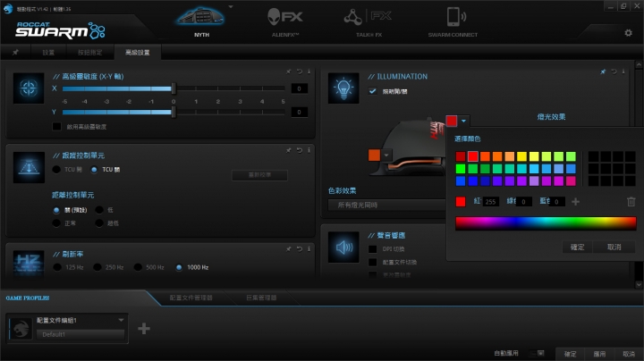Reset the tracking control unit panel
644x361 pixels.
300,150
